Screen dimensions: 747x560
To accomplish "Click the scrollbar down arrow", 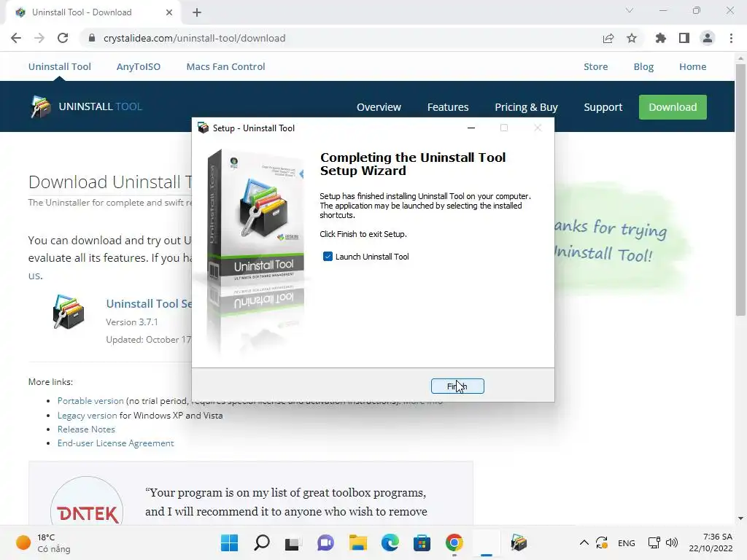I will point(740,518).
